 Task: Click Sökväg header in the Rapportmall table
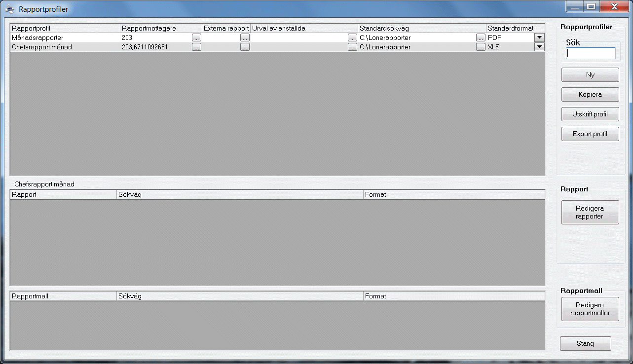tap(240, 296)
